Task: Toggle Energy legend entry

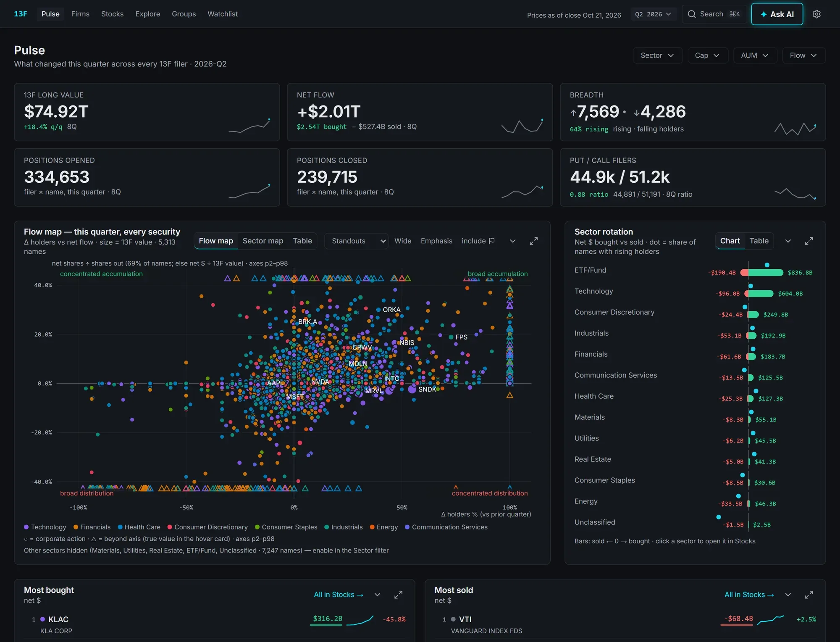Action: coord(384,527)
